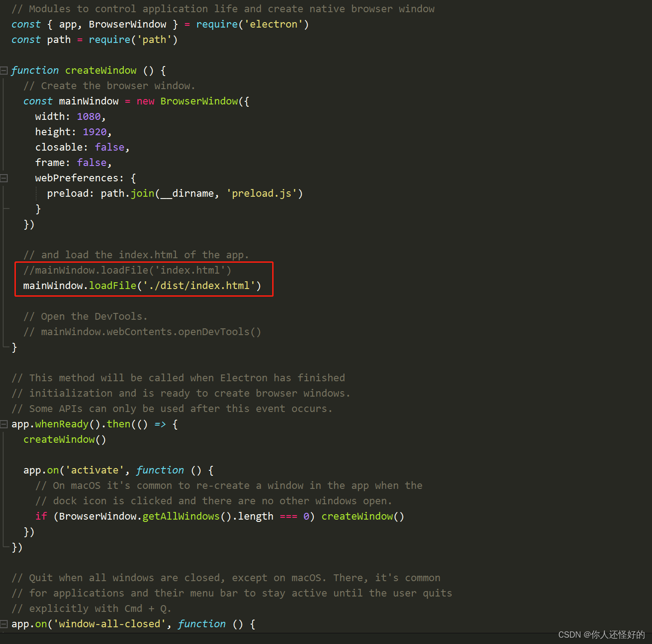This screenshot has width=652, height=644.
Task: Collapse the window-all-closed handler fold marker
Action: pyautogui.click(x=4, y=624)
